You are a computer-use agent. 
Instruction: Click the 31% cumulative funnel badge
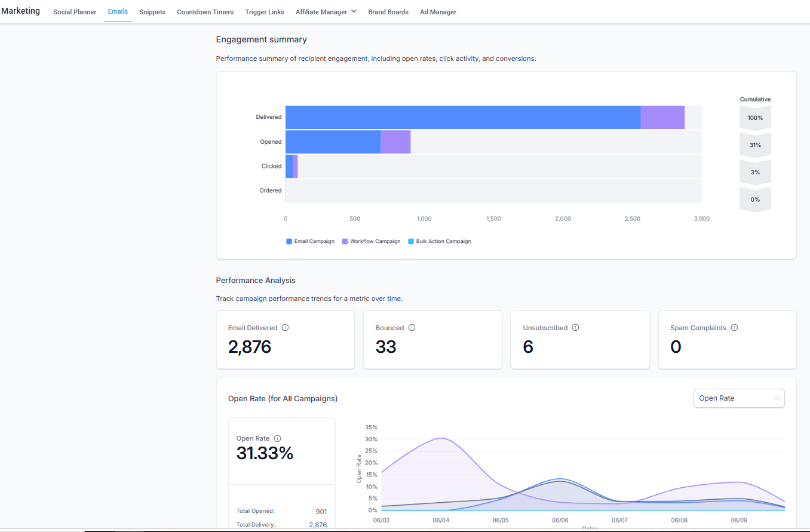click(755, 145)
